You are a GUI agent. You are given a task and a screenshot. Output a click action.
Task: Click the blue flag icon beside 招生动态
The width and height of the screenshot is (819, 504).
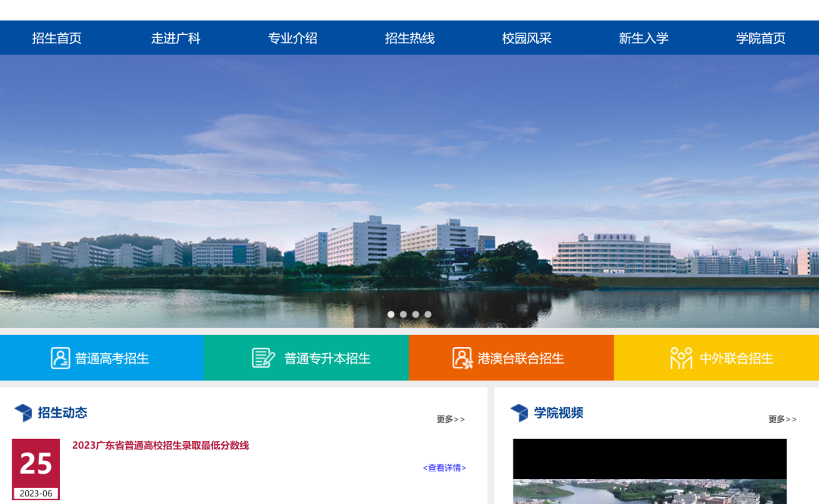coord(23,412)
